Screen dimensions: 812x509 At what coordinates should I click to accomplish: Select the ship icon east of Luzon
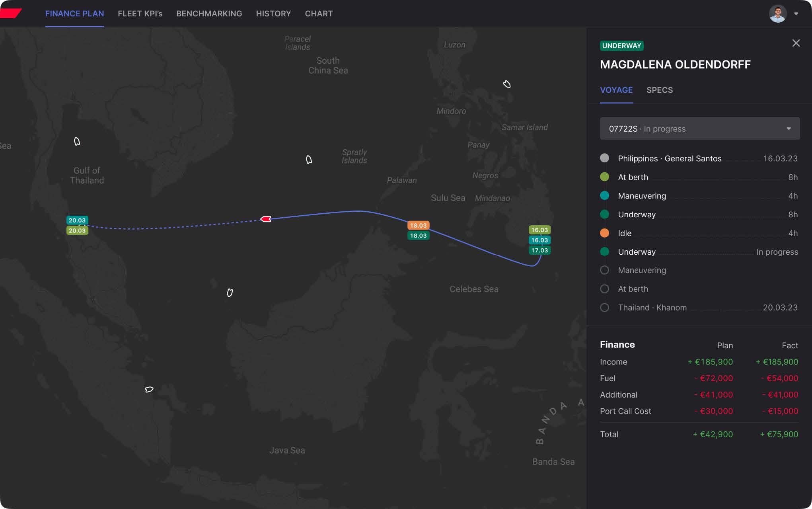pyautogui.click(x=506, y=84)
